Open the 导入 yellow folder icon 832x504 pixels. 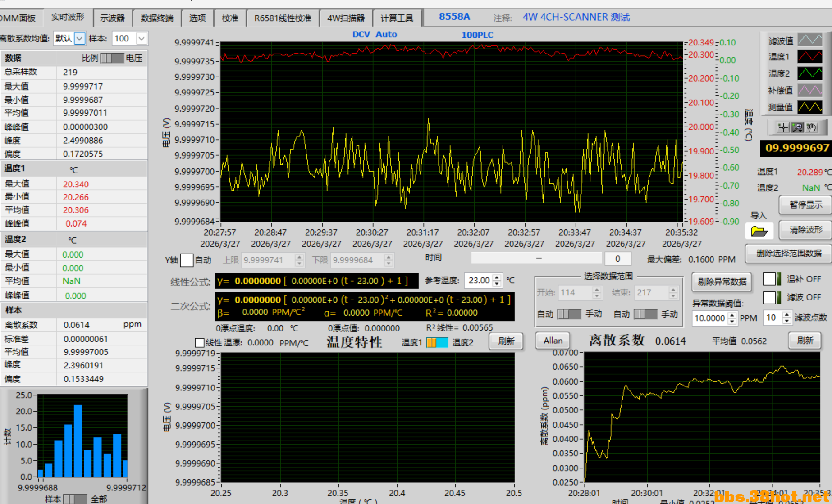tap(759, 232)
